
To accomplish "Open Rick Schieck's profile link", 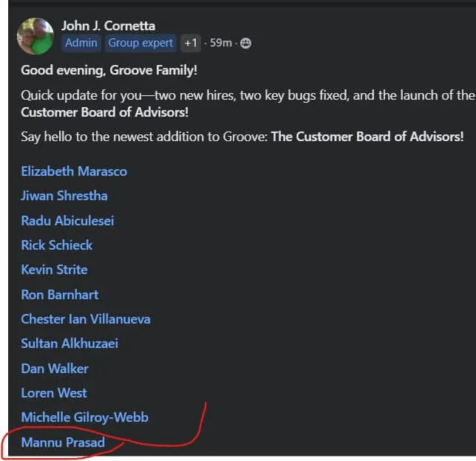I will 57,245.
